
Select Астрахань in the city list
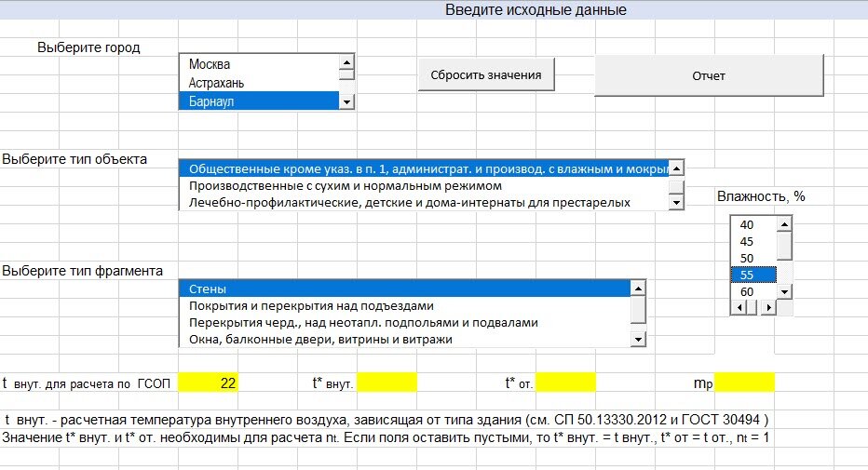[x=259, y=83]
